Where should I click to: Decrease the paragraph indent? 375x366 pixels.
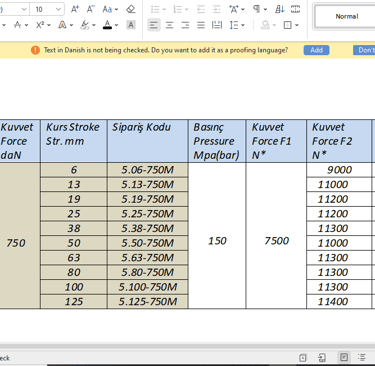click(x=201, y=9)
